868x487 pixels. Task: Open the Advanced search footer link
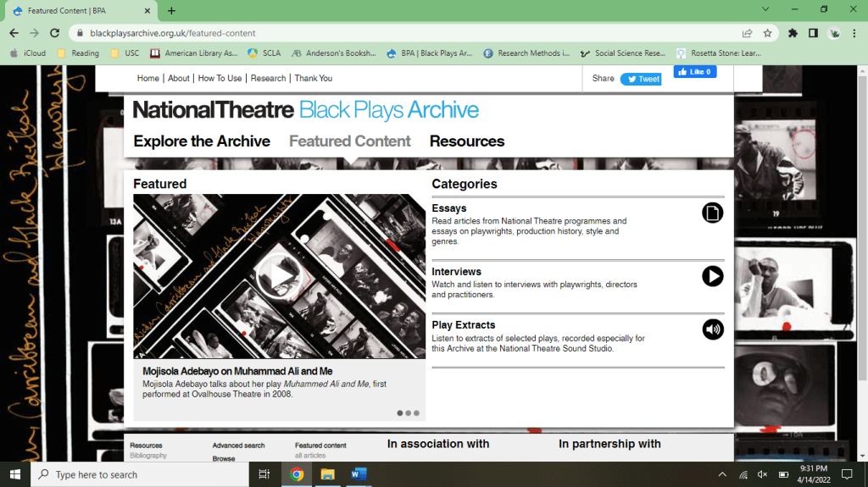[238, 445]
